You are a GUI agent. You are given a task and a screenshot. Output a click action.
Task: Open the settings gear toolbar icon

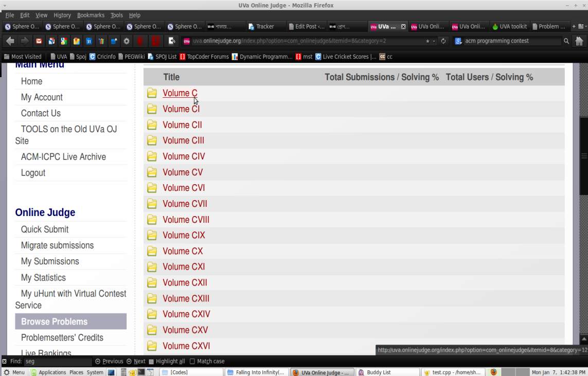coord(127,41)
